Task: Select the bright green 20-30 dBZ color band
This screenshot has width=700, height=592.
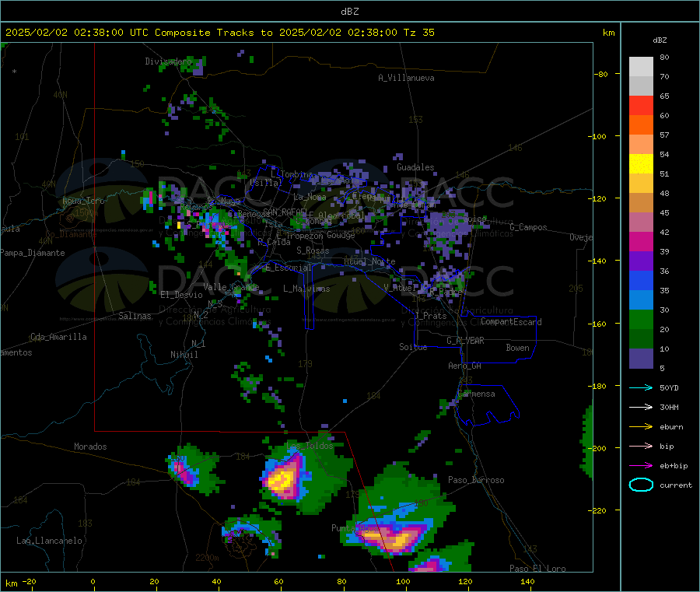Action: click(x=641, y=319)
